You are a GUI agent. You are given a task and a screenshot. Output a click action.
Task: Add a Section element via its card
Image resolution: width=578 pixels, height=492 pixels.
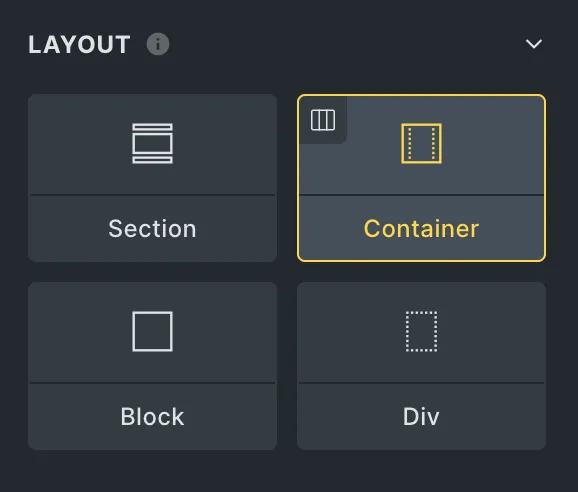click(x=152, y=178)
